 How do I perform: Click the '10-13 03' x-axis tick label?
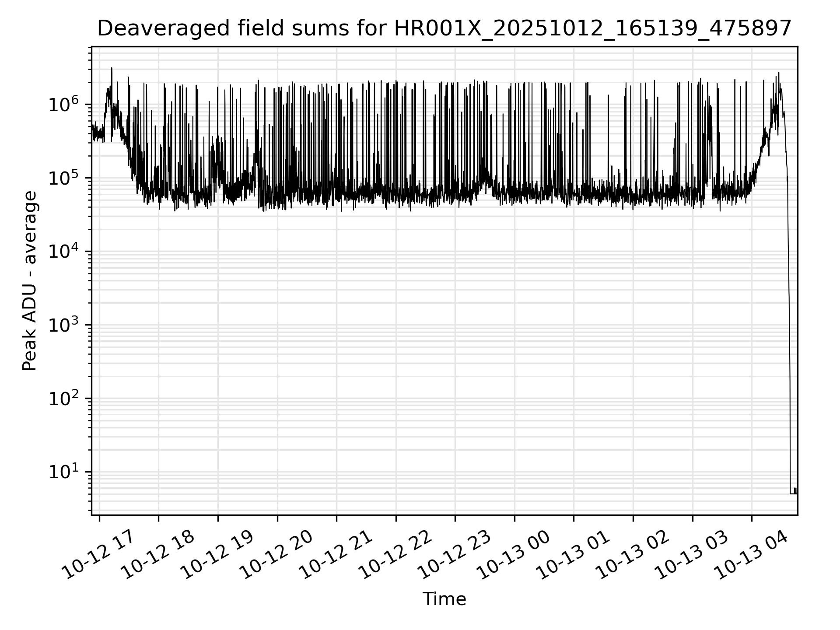pyautogui.click(x=691, y=554)
